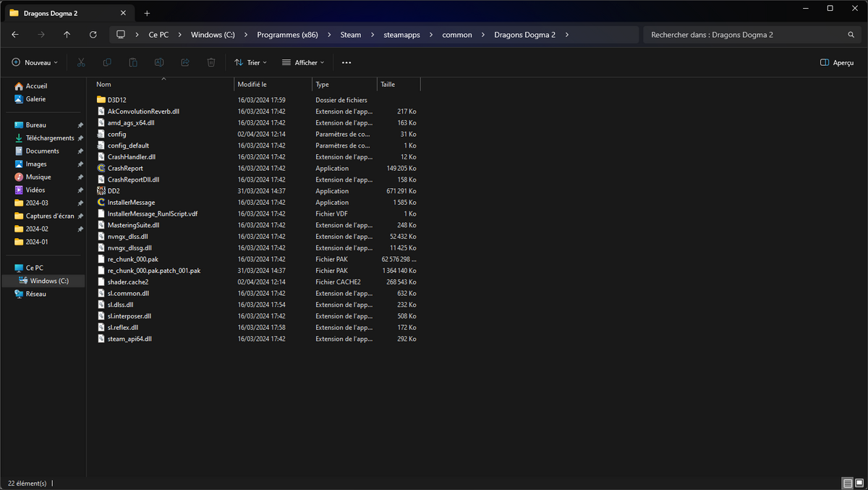Click the Steam breadcrumb segment
868x490 pixels.
pos(351,35)
